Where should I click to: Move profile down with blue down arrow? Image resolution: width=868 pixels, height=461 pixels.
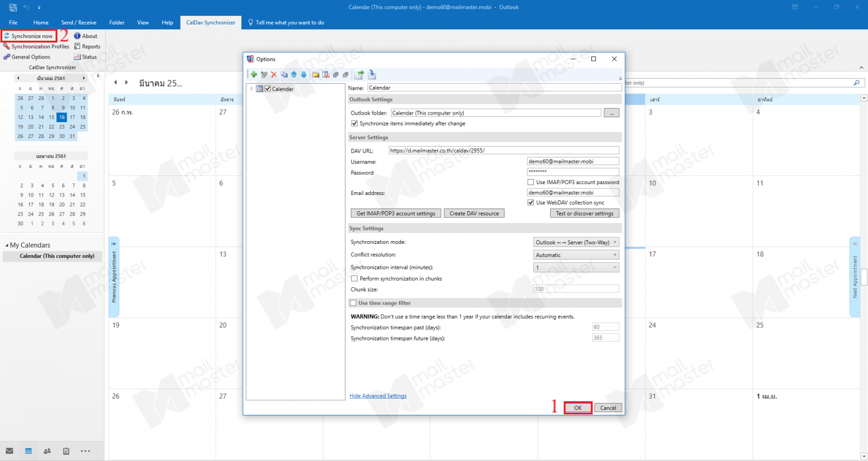click(x=304, y=74)
